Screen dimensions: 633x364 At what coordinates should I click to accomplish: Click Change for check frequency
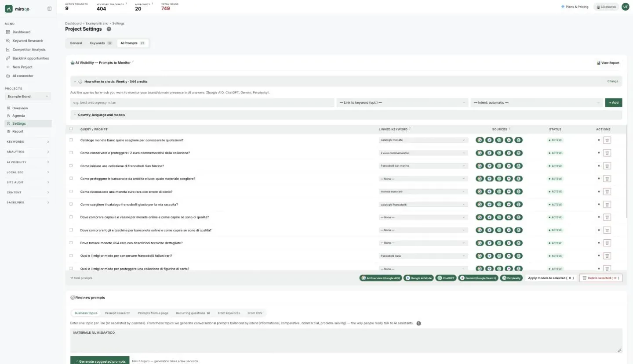tap(612, 81)
